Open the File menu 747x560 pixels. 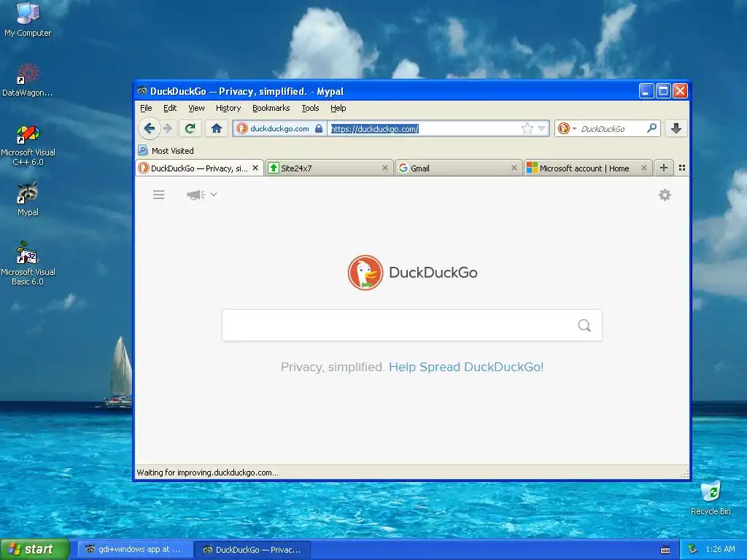pos(146,108)
